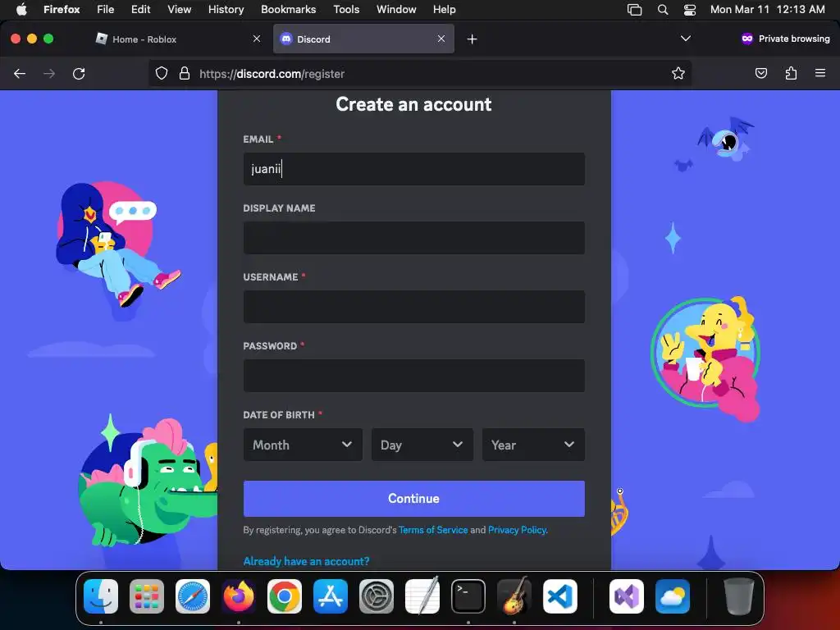The height and width of the screenshot is (630, 840).
Task: Click the Private browsing indicator
Action: pyautogui.click(x=785, y=39)
